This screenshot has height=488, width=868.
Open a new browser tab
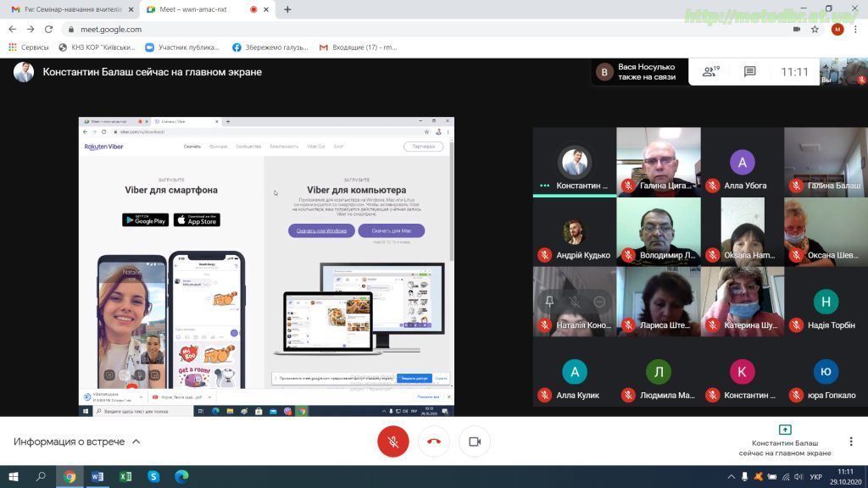click(287, 9)
